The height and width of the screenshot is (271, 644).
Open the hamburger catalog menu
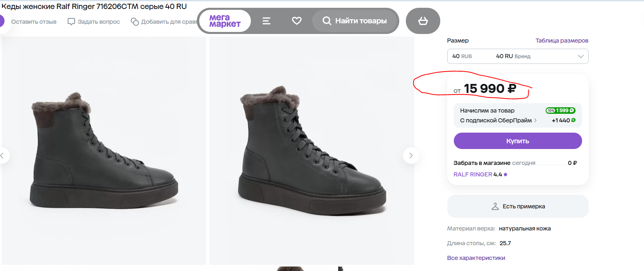pos(266,21)
